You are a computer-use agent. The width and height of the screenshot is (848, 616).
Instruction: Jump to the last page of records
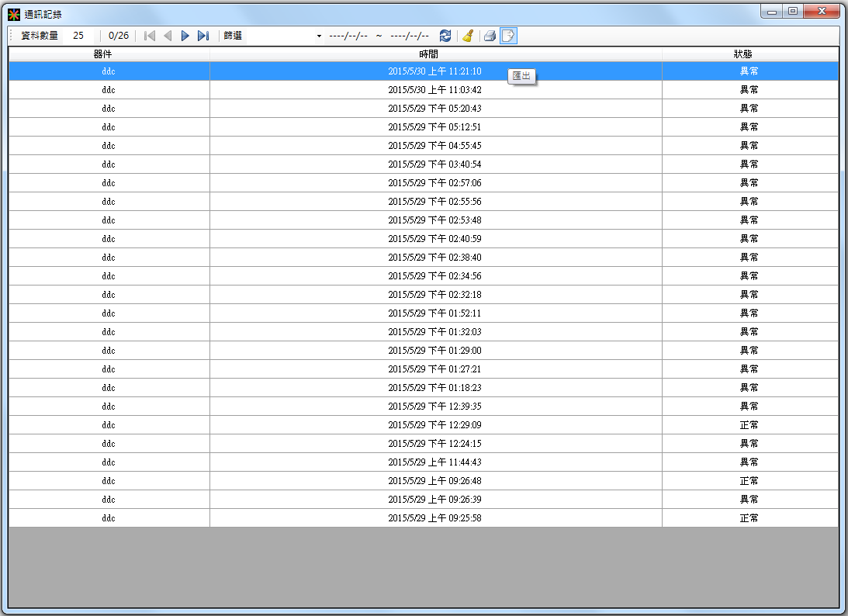pos(203,36)
